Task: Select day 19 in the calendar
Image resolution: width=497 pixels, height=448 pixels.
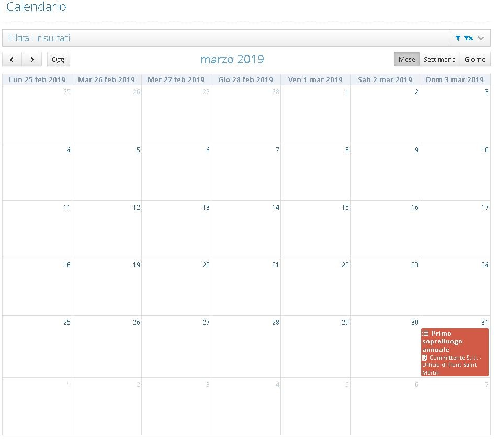Action: coord(137,265)
